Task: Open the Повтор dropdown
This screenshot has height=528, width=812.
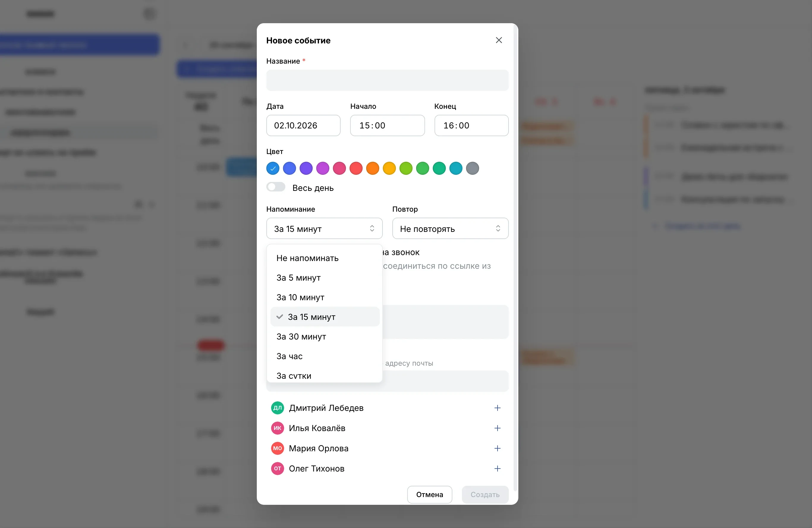Action: click(x=450, y=228)
